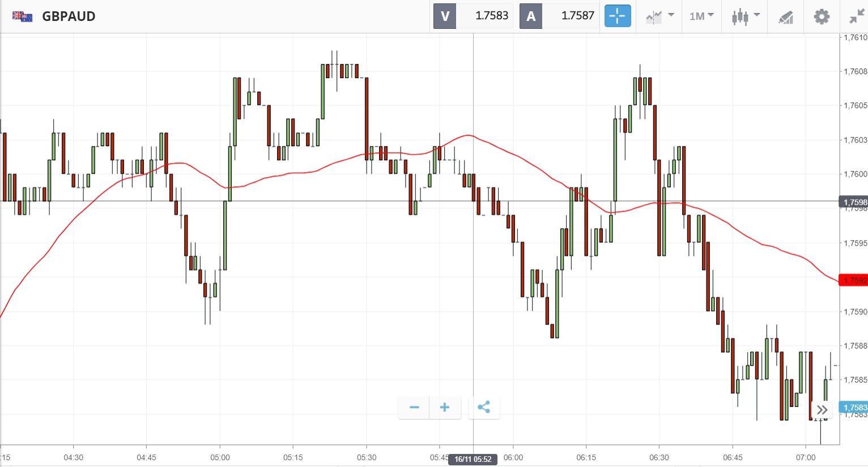Open chart settings gear
This screenshot has width=868, height=467.
[822, 16]
